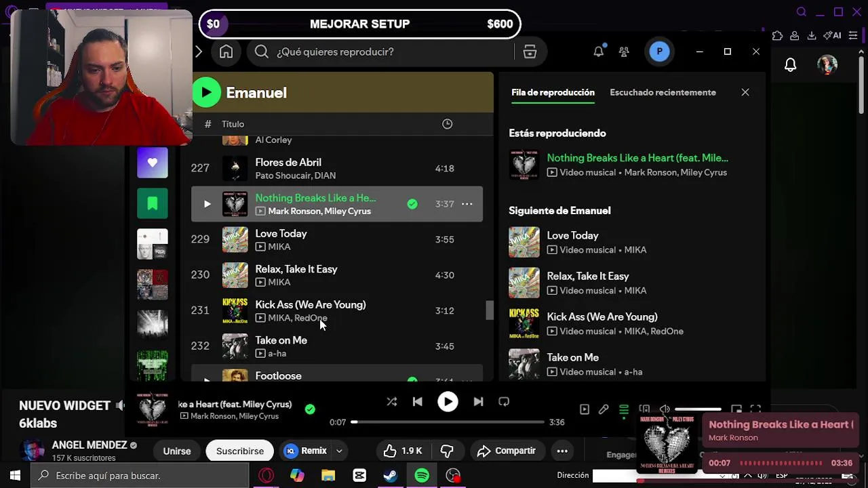Expand the Remix dropdown arrow
This screenshot has width=868, height=488.
tap(339, 451)
